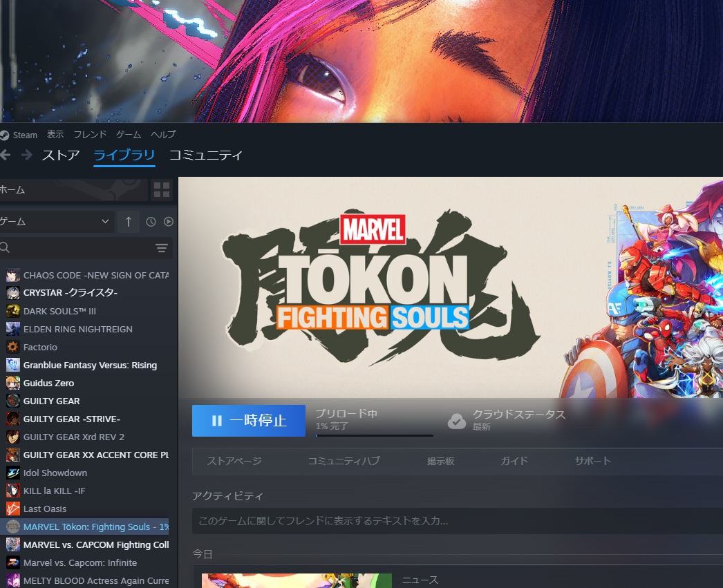Click the preload progress bar
Image resolution: width=723 pixels, height=588 pixels.
375,435
